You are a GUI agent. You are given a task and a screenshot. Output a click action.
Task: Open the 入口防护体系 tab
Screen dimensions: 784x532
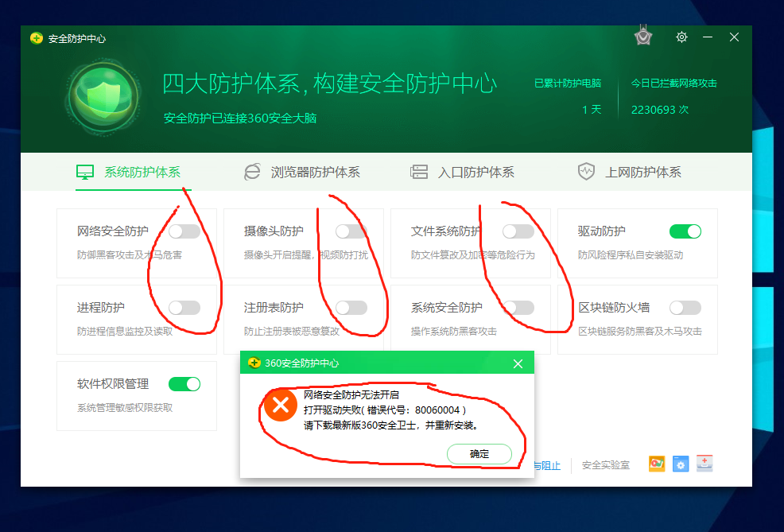(462, 172)
